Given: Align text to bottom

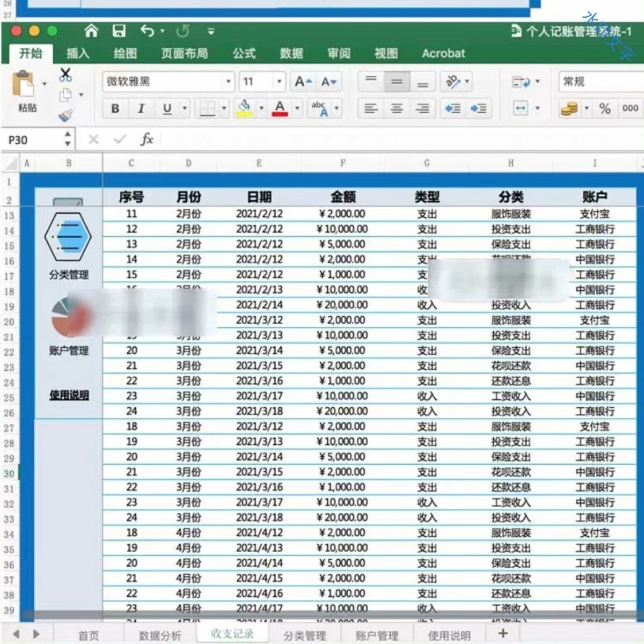Looking at the screenshot, I should click(x=423, y=82).
